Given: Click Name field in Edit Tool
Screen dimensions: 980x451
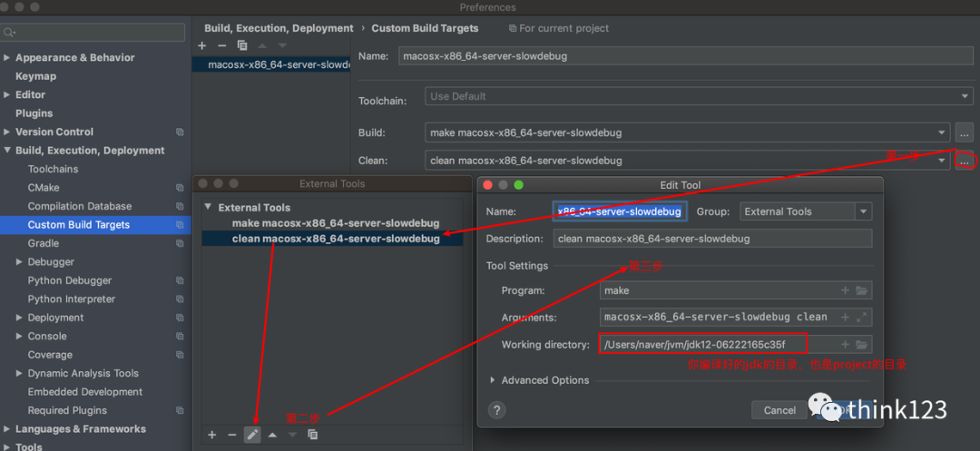Looking at the screenshot, I should [620, 211].
